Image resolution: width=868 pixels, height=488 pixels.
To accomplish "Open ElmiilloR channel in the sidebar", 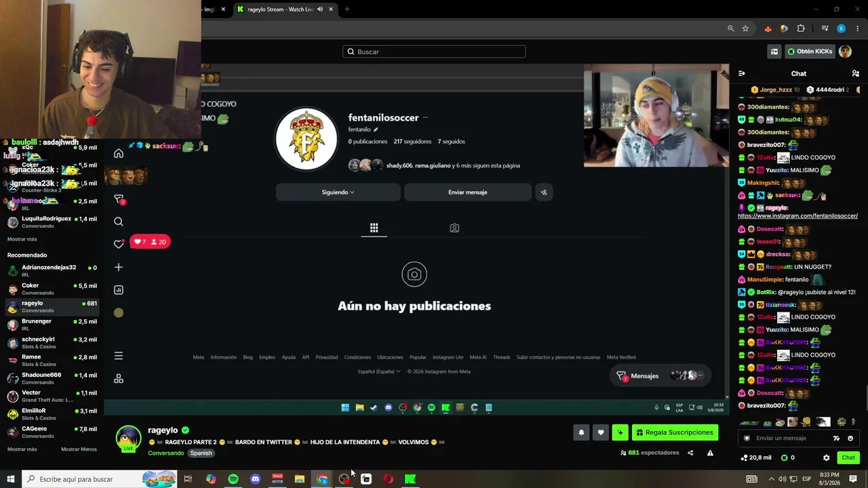I will (53, 414).
